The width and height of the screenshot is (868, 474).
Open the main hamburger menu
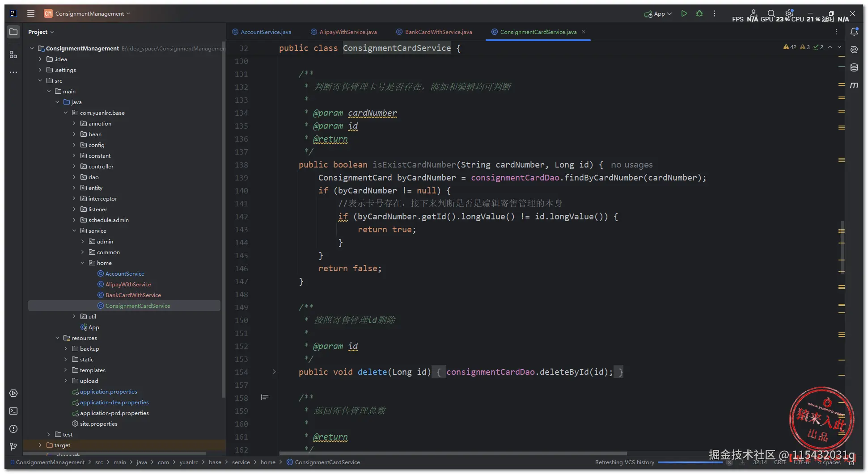pyautogui.click(x=31, y=13)
